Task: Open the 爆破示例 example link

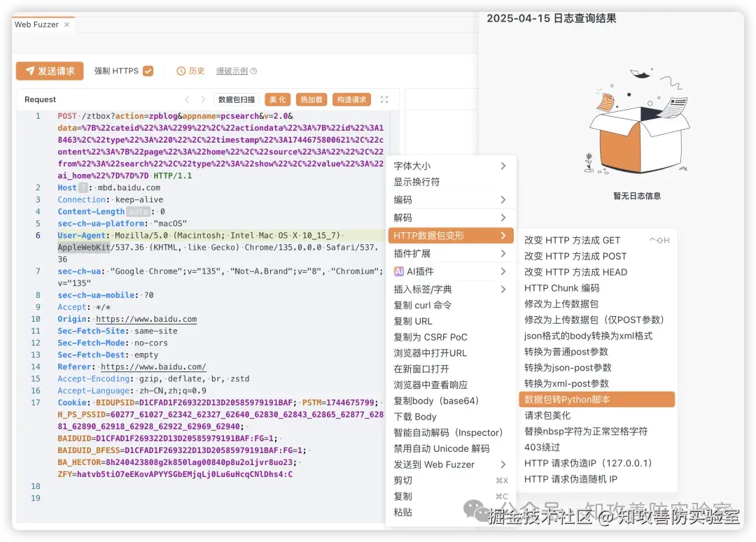Action: (x=232, y=71)
